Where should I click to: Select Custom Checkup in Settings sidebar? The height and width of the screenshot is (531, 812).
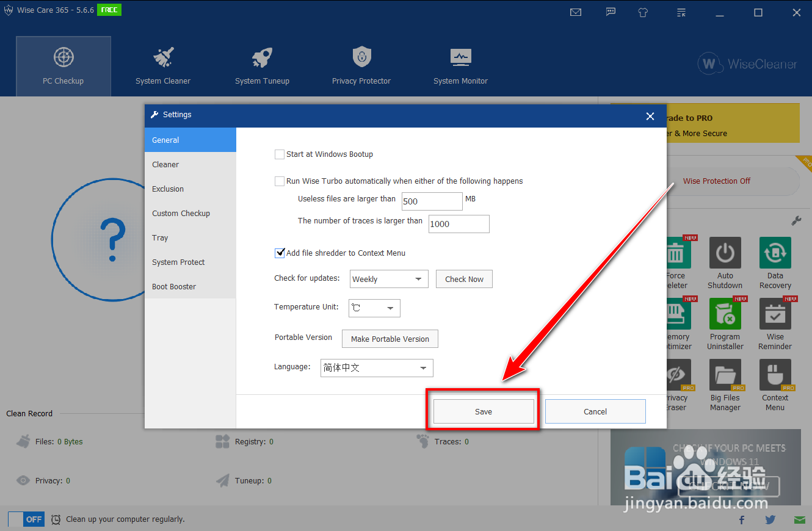pos(190,213)
